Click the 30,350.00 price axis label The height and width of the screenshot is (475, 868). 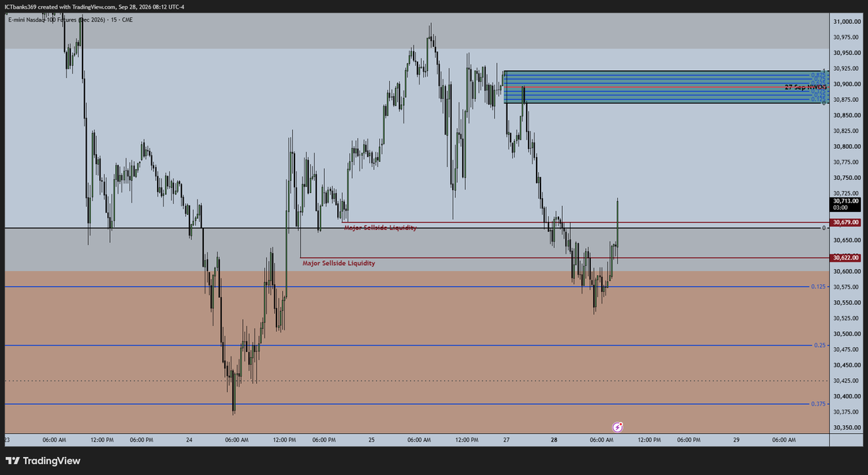click(847, 427)
